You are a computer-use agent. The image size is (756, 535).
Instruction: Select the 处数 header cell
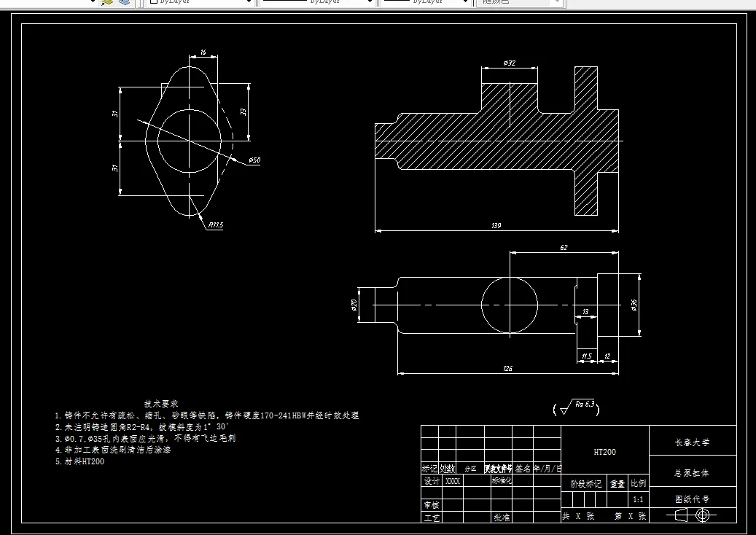coord(447,469)
